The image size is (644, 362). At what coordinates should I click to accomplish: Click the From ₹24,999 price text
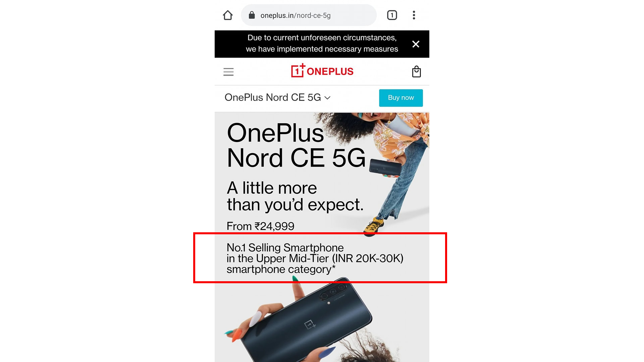click(x=260, y=226)
